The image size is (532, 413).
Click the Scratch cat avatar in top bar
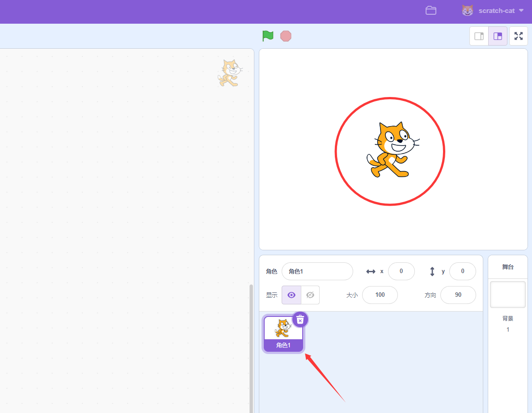(x=467, y=10)
